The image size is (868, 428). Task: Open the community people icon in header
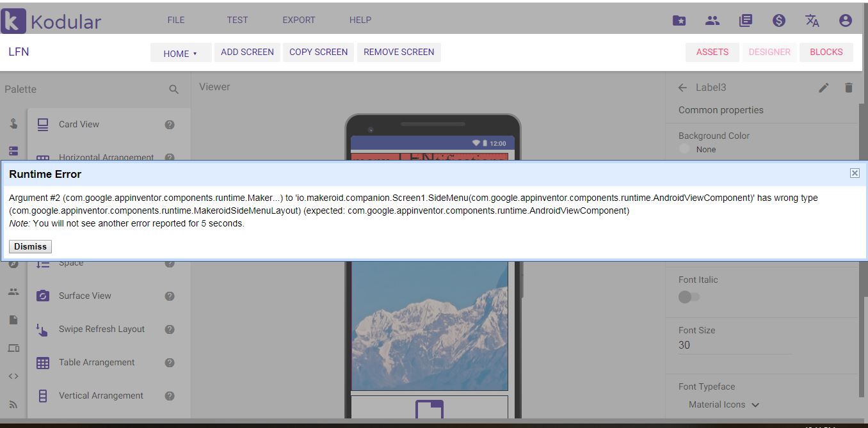tap(712, 20)
